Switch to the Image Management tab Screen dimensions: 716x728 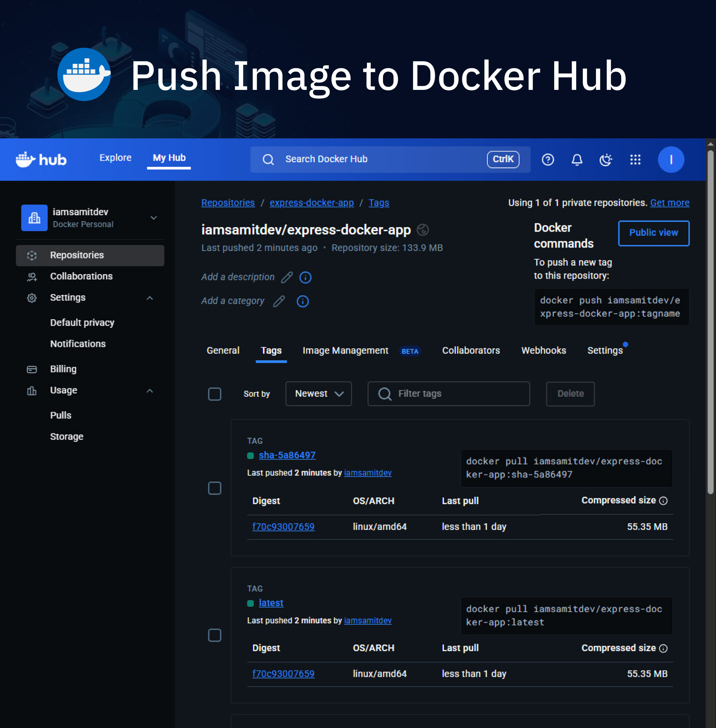345,351
